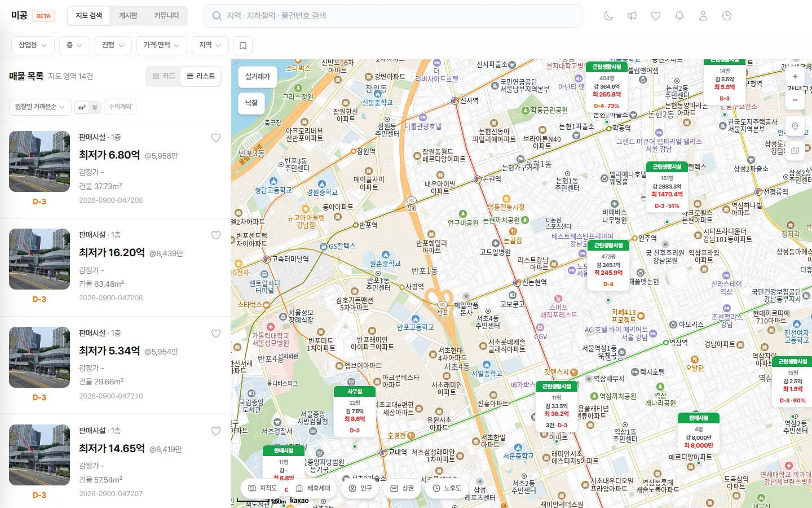This screenshot has width=812, height=508.
Task: Toggle dark mode moon icon
Action: (608, 16)
